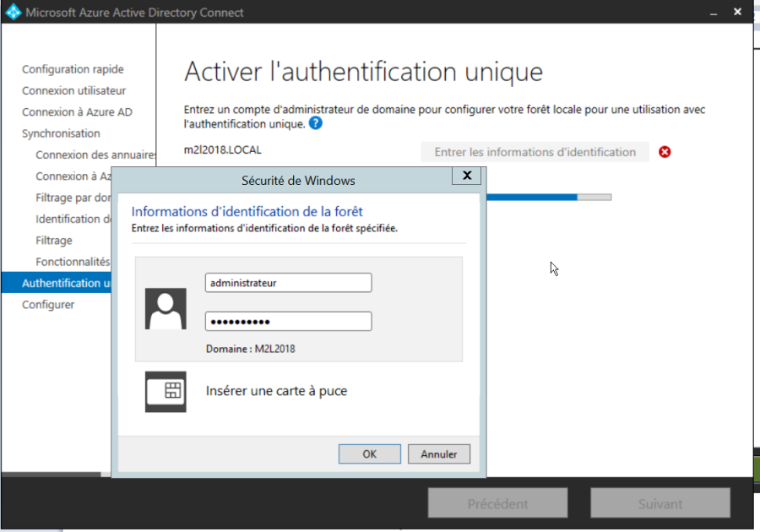Choose the smart card icon

[166, 392]
